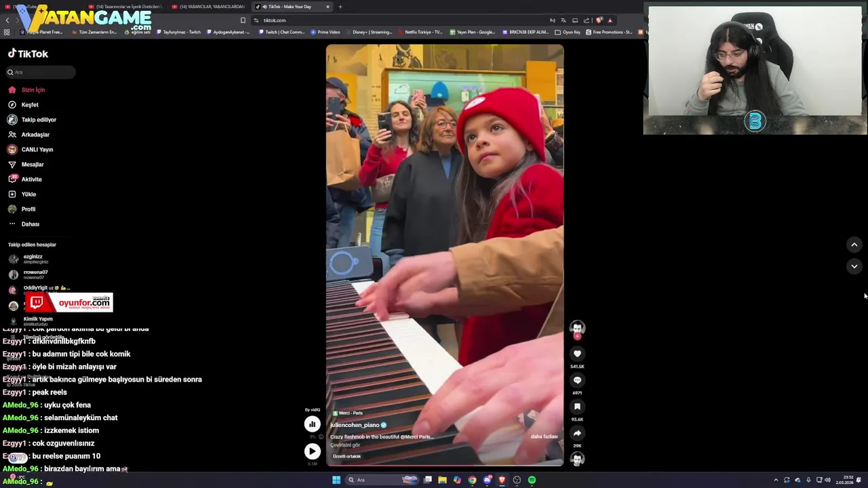Open the Windows Start menu

pos(336,480)
